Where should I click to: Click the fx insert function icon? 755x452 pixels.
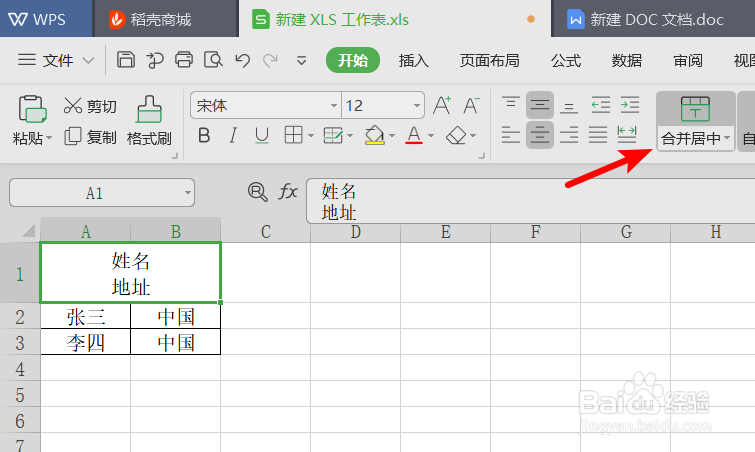[288, 192]
